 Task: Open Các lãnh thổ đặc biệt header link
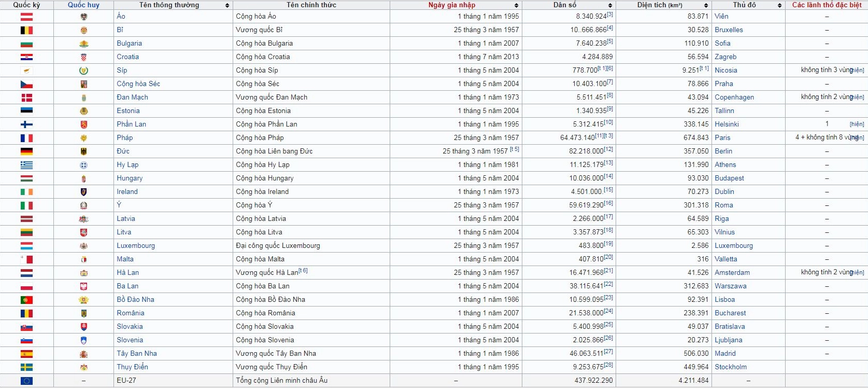pyautogui.click(x=827, y=5)
